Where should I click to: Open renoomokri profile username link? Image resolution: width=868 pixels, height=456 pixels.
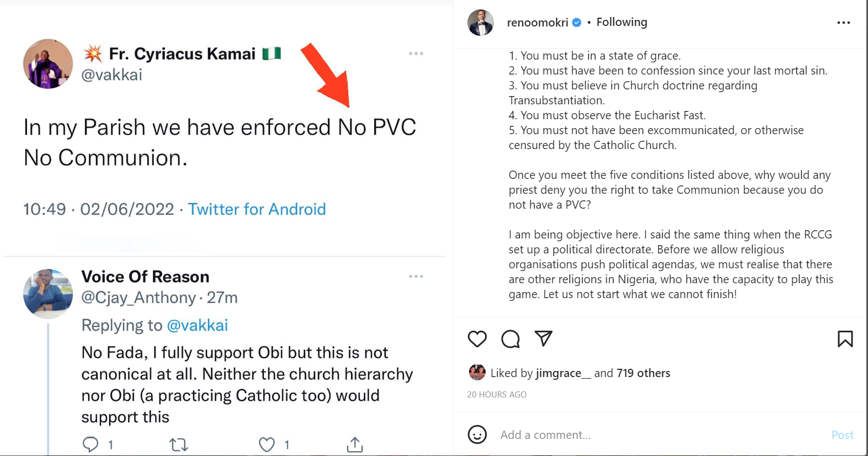click(537, 23)
